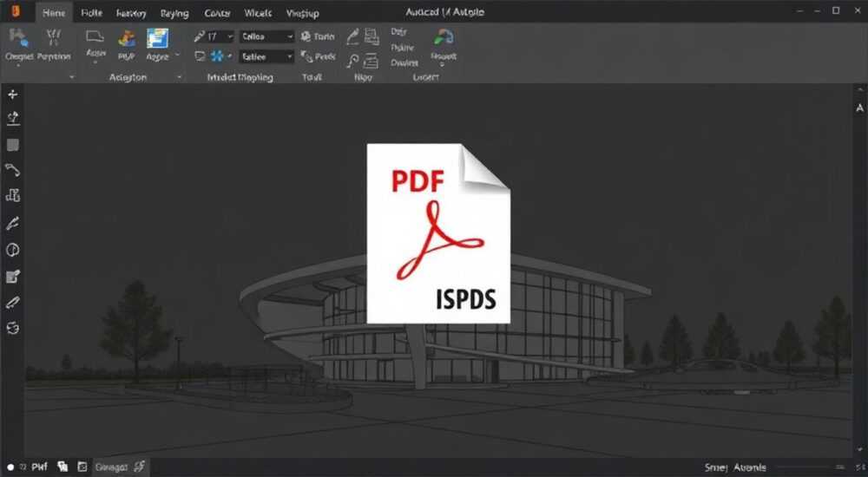
Task: Click the vertical scrollbar up arrow
Action: 859,89
